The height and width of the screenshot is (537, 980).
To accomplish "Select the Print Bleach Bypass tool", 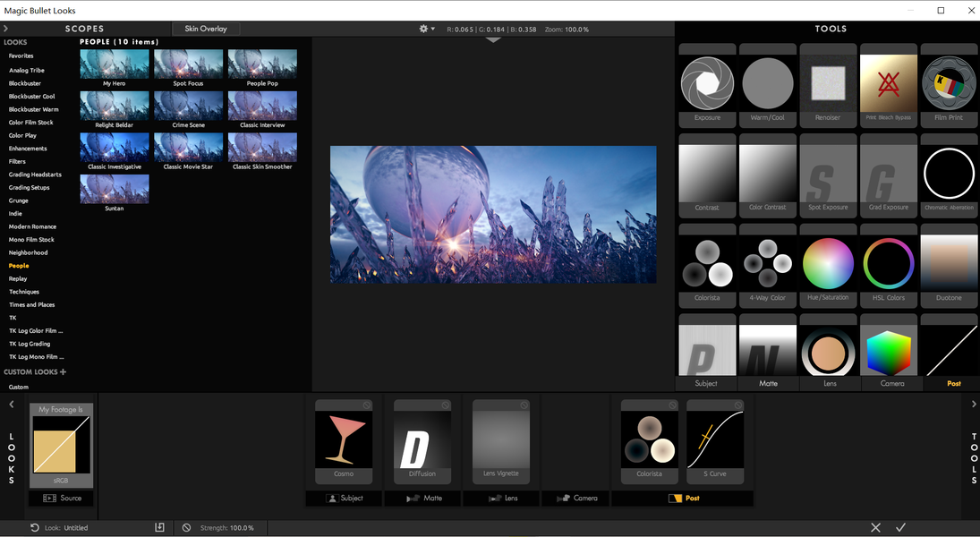I will tap(888, 86).
